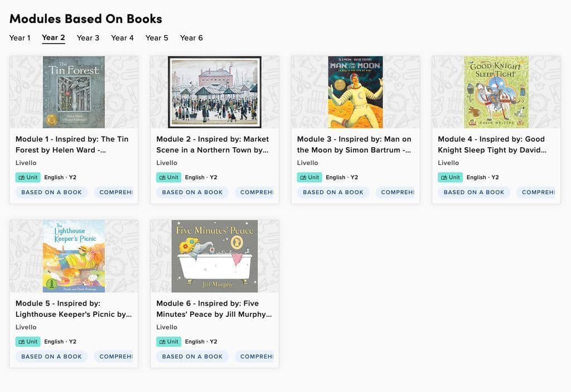Switch to the Year 1 tab
This screenshot has width=571, height=392.
(x=20, y=38)
